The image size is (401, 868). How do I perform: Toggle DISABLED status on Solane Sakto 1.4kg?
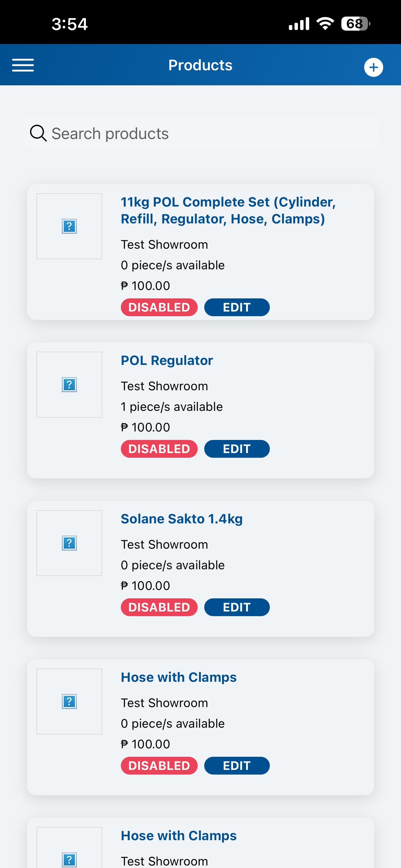point(159,607)
